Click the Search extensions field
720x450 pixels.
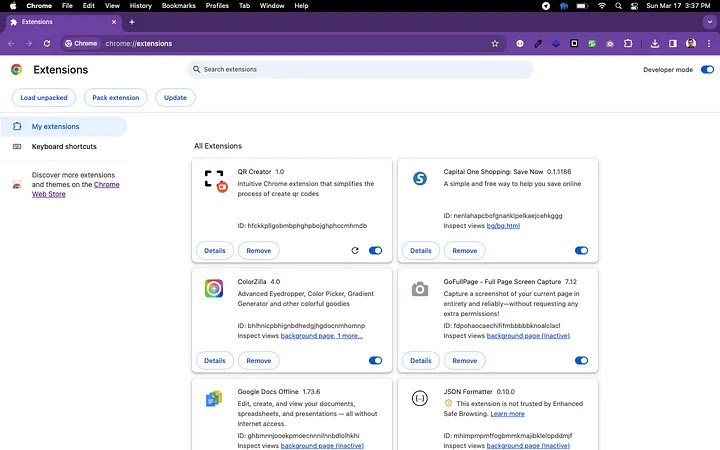pos(360,69)
